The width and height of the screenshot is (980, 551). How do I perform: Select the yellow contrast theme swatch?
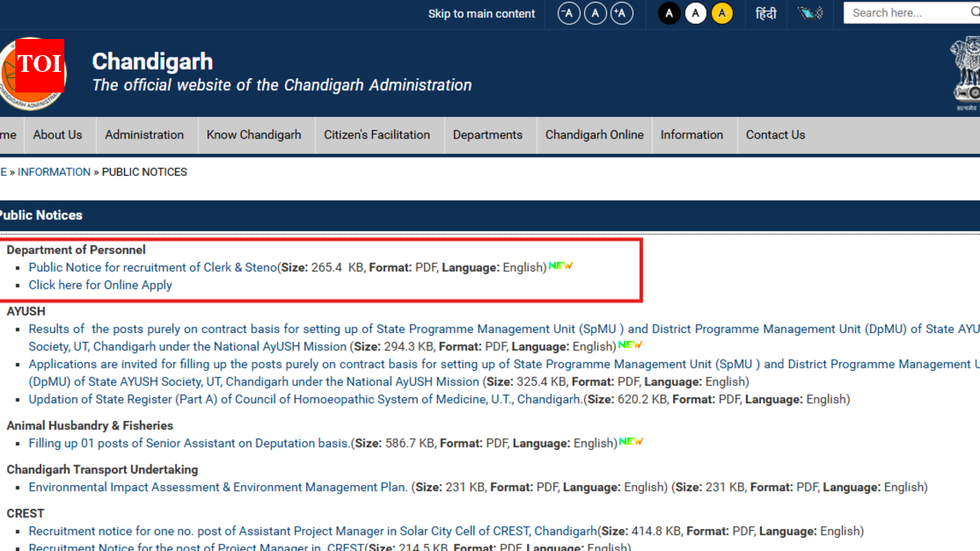point(722,14)
